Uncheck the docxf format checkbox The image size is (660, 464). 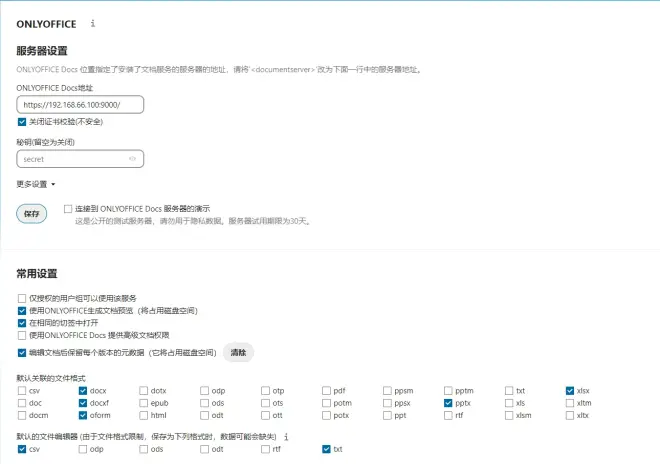coord(83,403)
